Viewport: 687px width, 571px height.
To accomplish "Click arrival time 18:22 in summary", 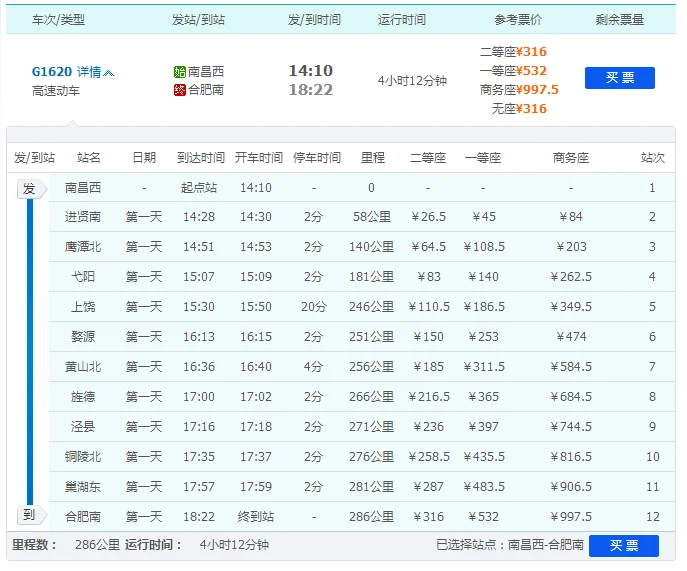I will tap(311, 90).
